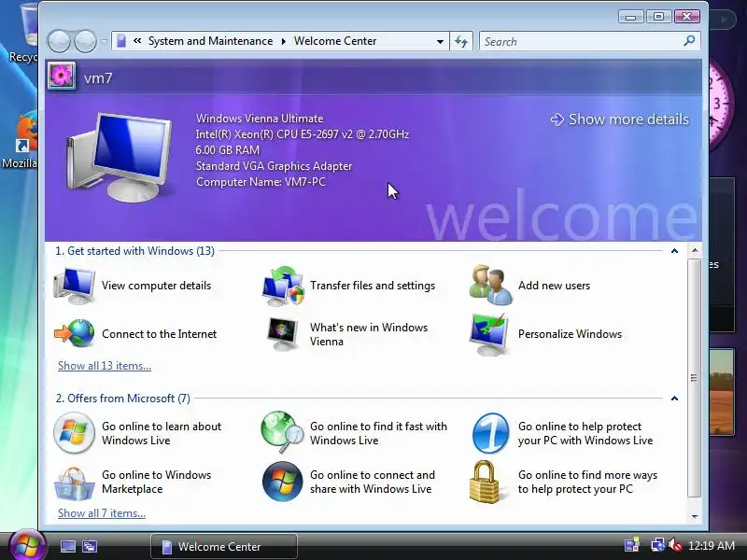Click the 12:19 AM taskbar clock

click(x=712, y=546)
